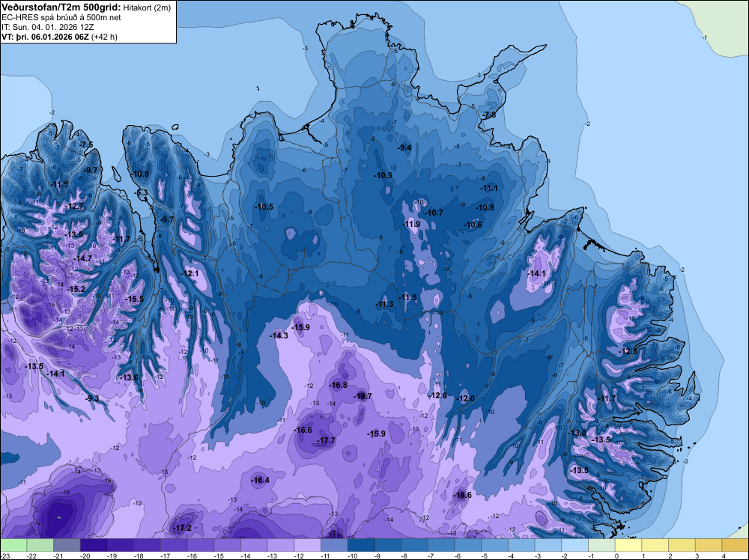Select the -14.7 temperature value

click(x=82, y=258)
